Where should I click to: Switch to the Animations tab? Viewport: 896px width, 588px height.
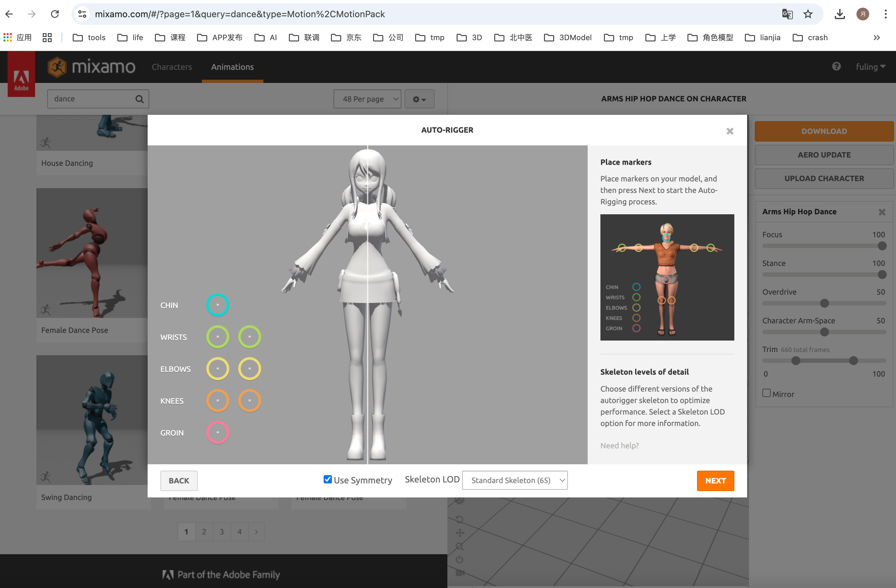tap(232, 67)
